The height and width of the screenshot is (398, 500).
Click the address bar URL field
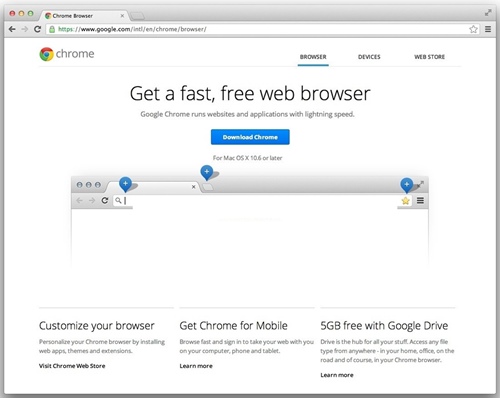tap(262, 29)
